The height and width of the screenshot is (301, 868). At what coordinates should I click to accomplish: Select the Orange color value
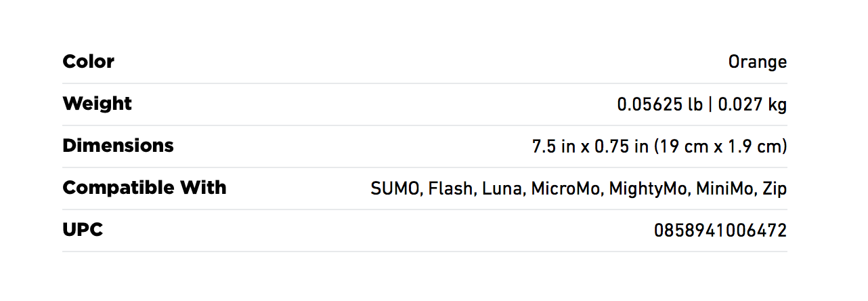click(758, 62)
